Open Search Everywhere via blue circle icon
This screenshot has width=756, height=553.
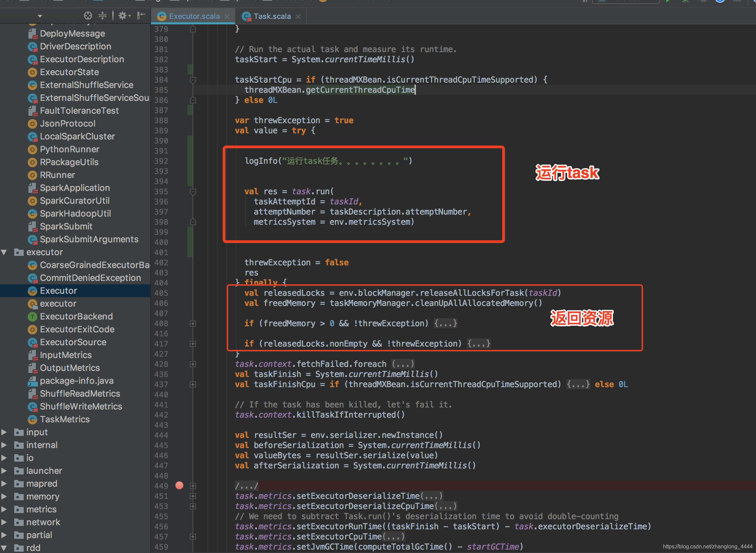(x=720, y=1)
